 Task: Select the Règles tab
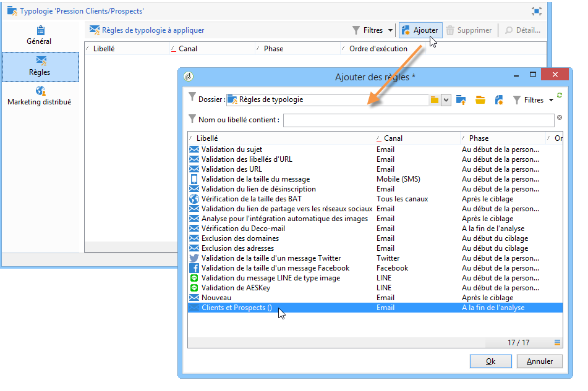[40, 67]
